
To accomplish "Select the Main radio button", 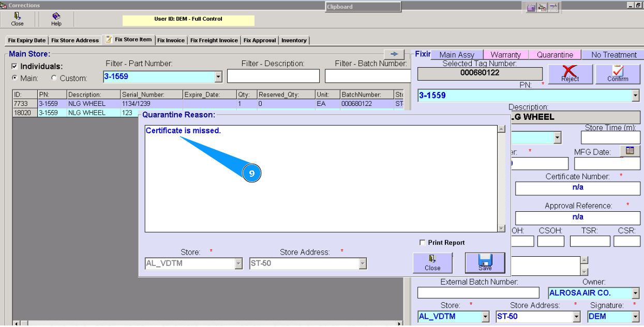I will 14,78.
